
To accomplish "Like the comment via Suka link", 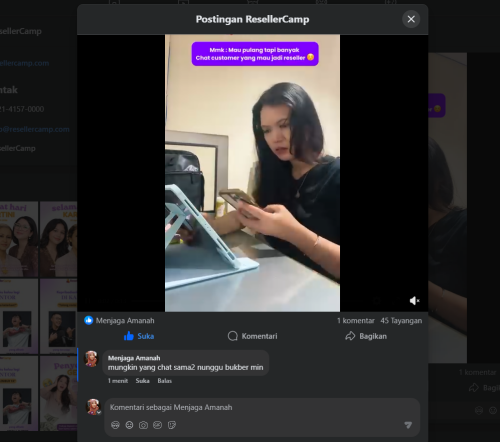I will pos(142,381).
